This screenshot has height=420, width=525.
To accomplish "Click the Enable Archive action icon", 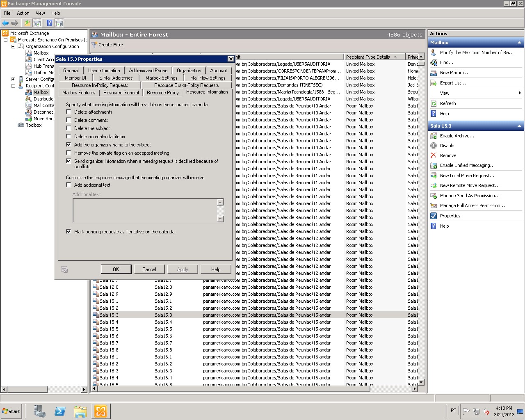I will pyautogui.click(x=434, y=136).
